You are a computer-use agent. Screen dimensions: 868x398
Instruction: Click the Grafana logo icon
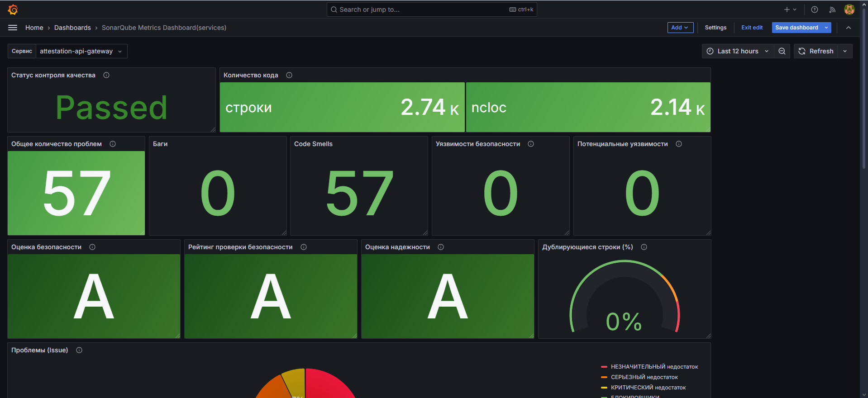click(13, 9)
